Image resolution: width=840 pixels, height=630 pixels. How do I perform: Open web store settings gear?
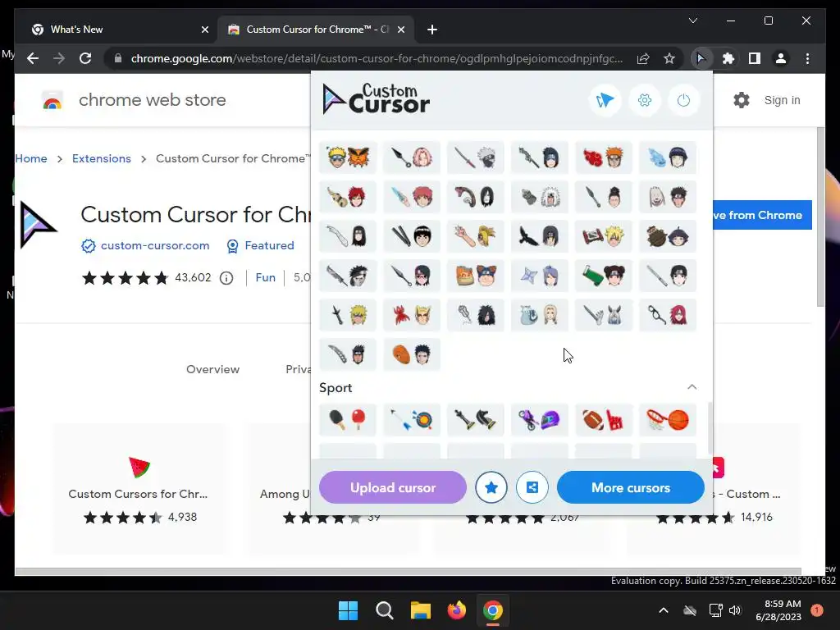click(742, 100)
